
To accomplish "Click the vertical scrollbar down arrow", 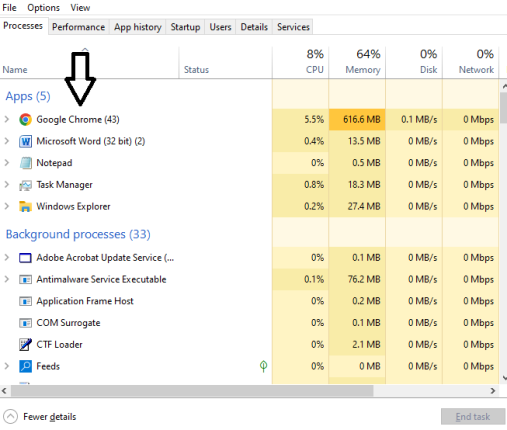I will coord(504,378).
